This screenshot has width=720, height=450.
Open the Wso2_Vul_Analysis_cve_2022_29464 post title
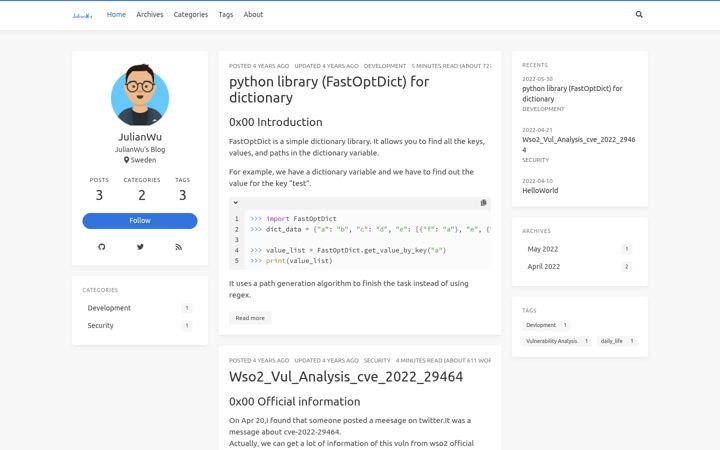tap(346, 377)
